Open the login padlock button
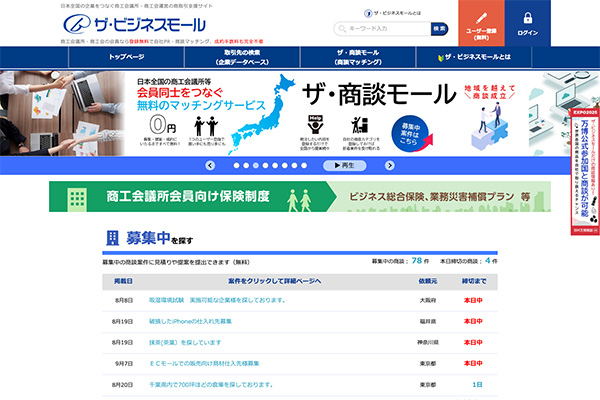 [528, 23]
